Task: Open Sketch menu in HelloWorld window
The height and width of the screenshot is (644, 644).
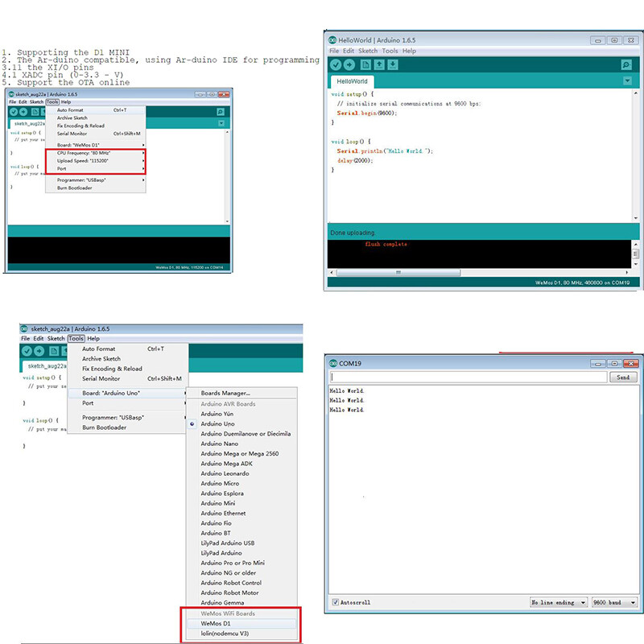Action: coord(368,51)
